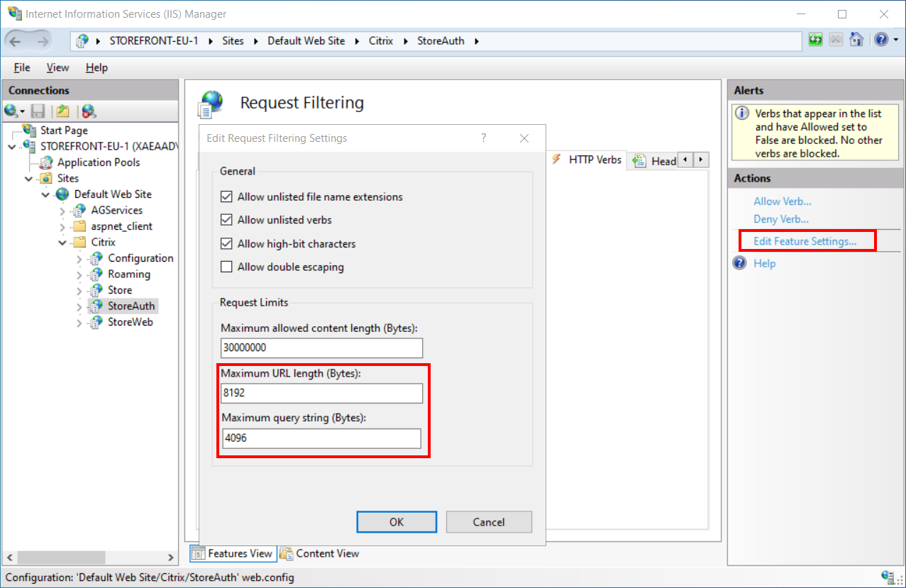Click Sites in the address breadcrumb
Viewport: 906px width, 588px height.
click(233, 40)
